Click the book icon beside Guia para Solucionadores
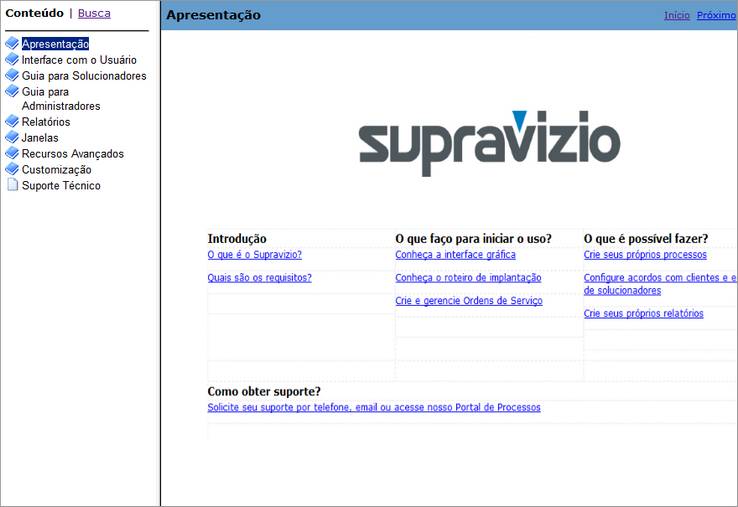 pyautogui.click(x=12, y=75)
